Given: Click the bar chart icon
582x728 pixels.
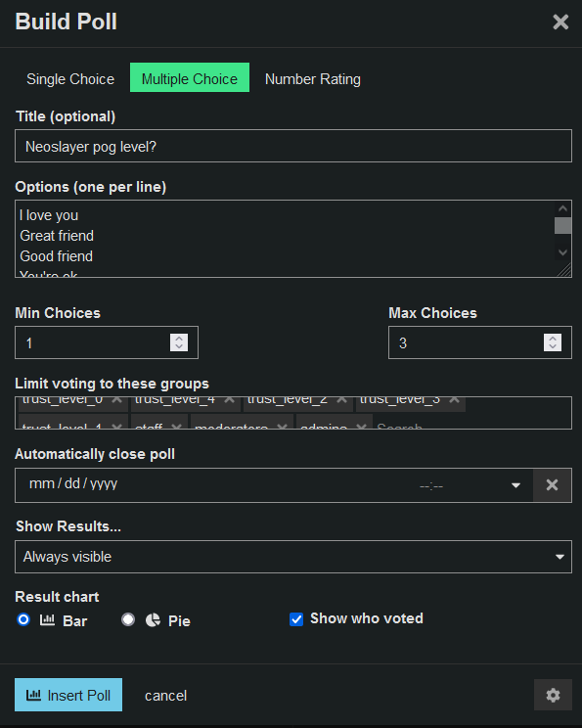Looking at the screenshot, I should [47, 619].
